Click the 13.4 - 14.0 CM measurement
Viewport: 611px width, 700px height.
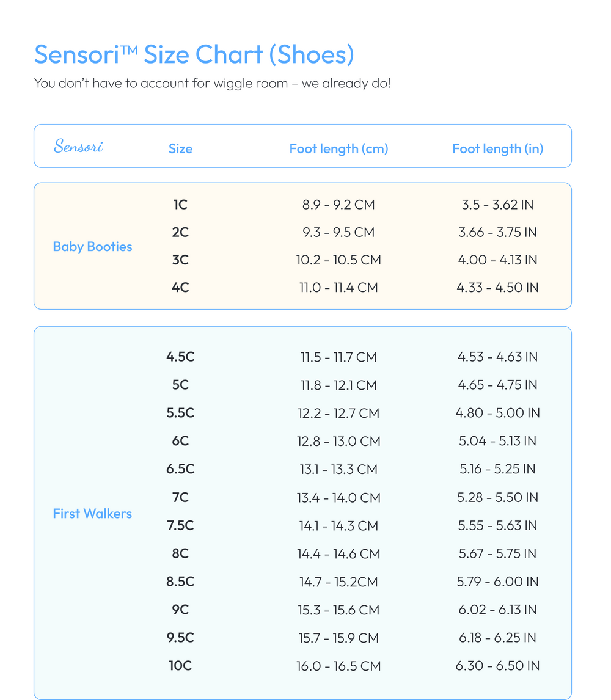pyautogui.click(x=338, y=497)
